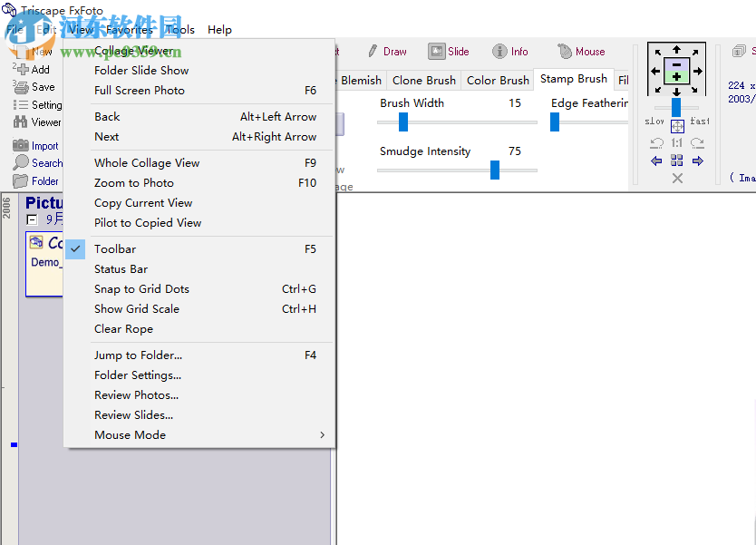Go to previous photo with blue left arrow
Viewport: 756px width, 545px height.
click(656, 161)
